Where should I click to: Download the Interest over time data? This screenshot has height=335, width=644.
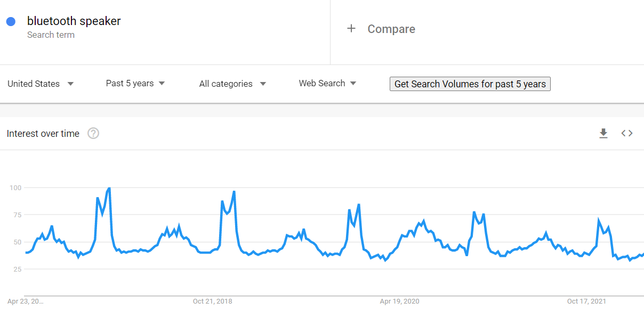(603, 133)
